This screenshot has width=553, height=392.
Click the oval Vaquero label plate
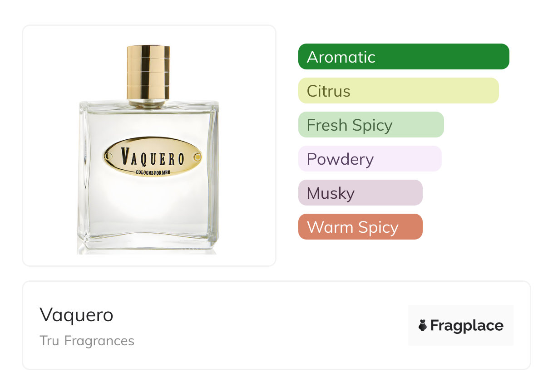pyautogui.click(x=153, y=157)
